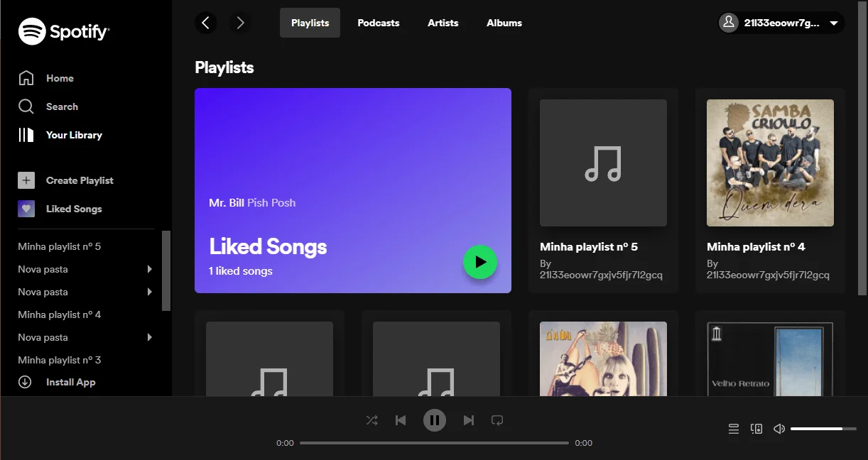Open the Minha playlist nº 4 card title
The width and height of the screenshot is (868, 460).
756,247
